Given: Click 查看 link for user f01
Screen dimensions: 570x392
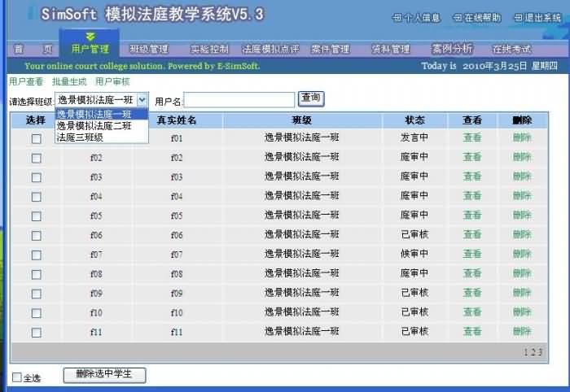Looking at the screenshot, I should 472,137.
